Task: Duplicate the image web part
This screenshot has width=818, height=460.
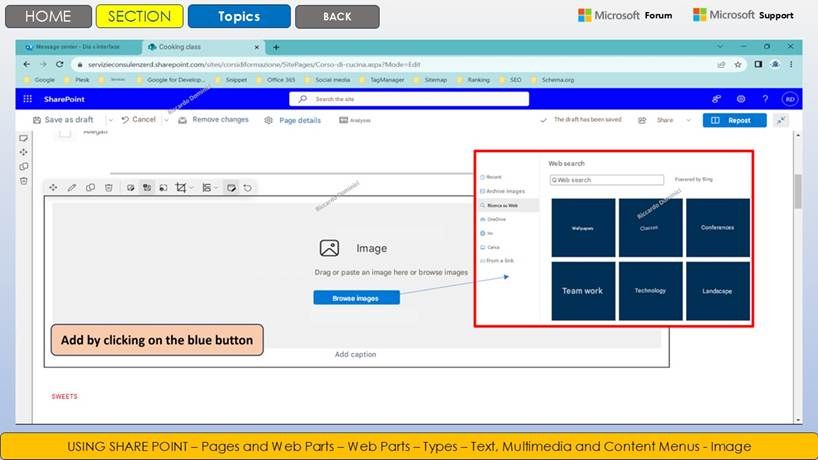Action: click(90, 187)
